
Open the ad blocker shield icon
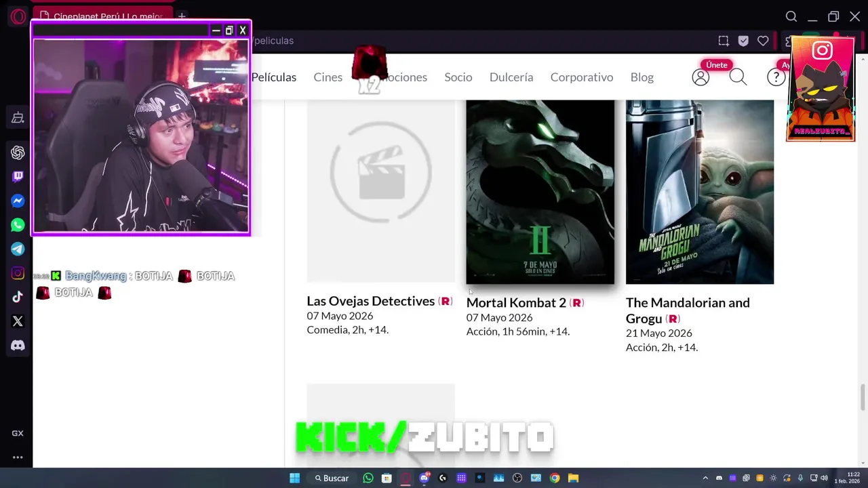(x=743, y=41)
